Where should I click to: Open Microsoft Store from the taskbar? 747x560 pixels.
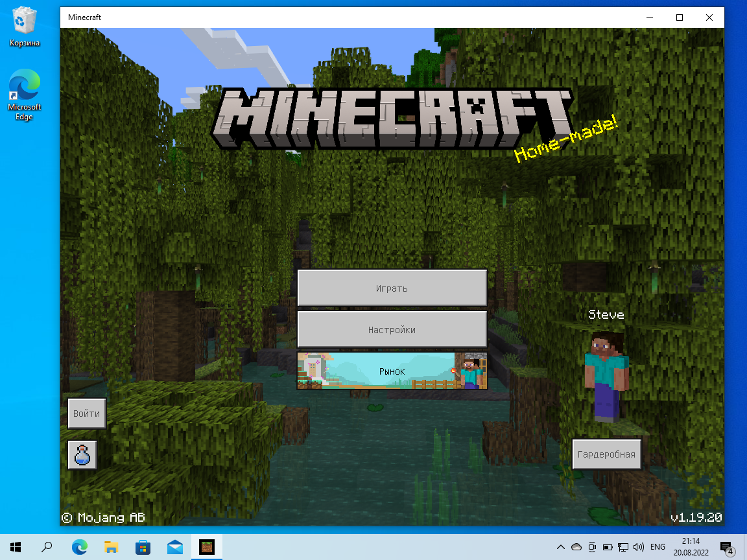pos(143,546)
